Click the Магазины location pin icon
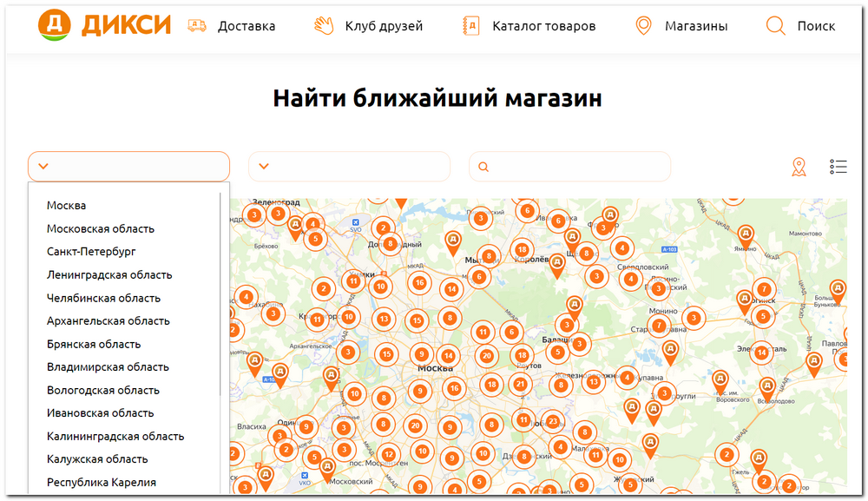The image size is (868, 501). coord(643,26)
